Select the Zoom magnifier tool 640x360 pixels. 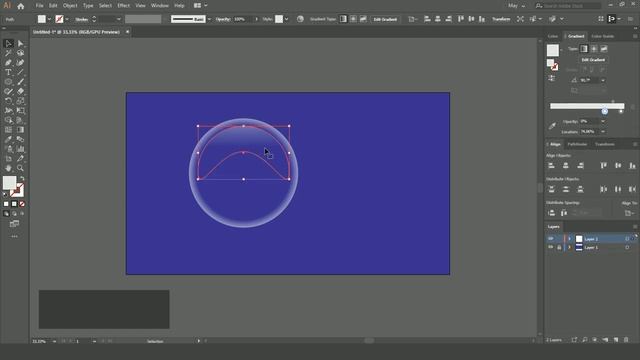point(20,168)
